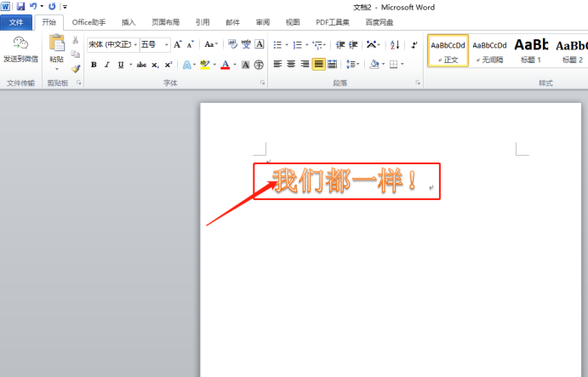This screenshot has height=377, width=588.
Task: Apply the red font color
Action: (x=225, y=65)
